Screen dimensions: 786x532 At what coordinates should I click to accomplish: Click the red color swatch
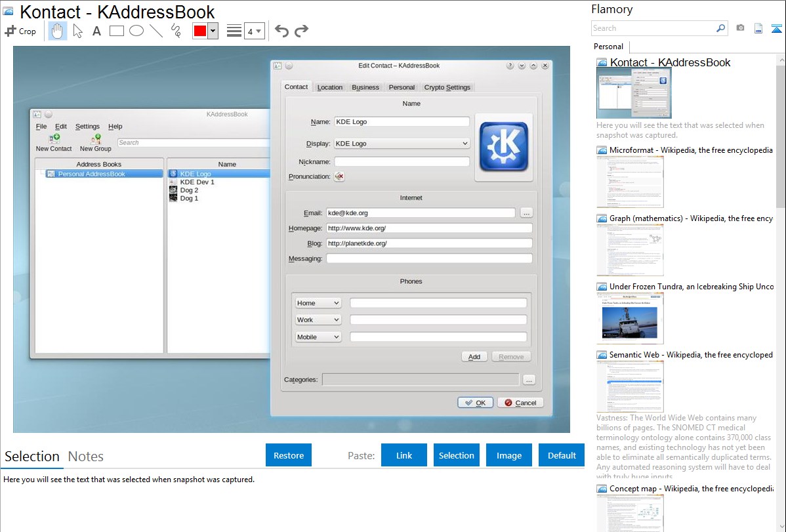[x=200, y=31]
